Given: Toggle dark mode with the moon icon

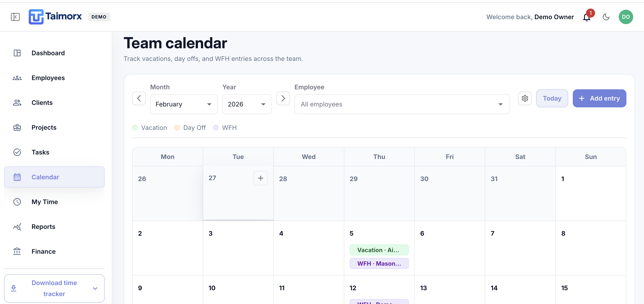Looking at the screenshot, I should pyautogui.click(x=606, y=17).
